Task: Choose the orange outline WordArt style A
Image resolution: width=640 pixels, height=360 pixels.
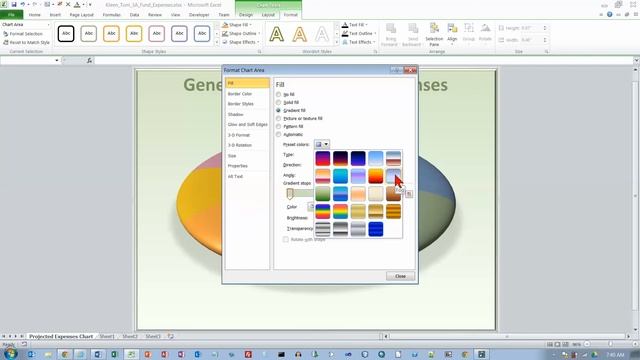Action: [300, 34]
